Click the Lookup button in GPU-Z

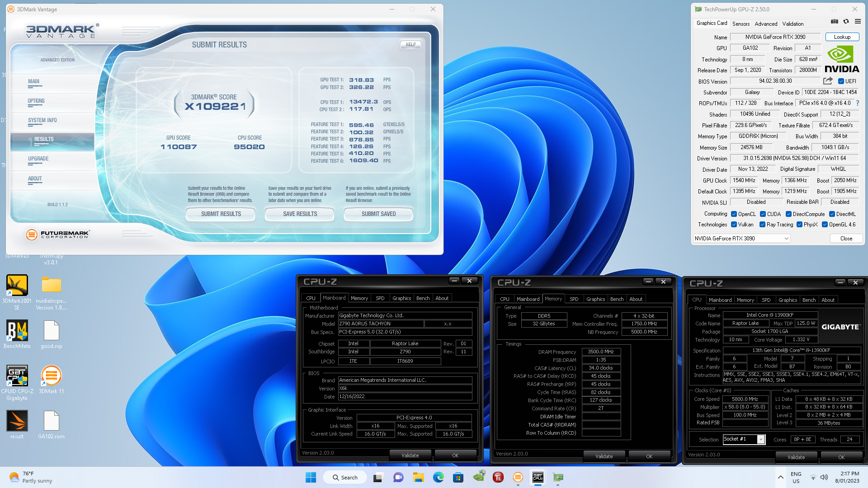(x=842, y=37)
